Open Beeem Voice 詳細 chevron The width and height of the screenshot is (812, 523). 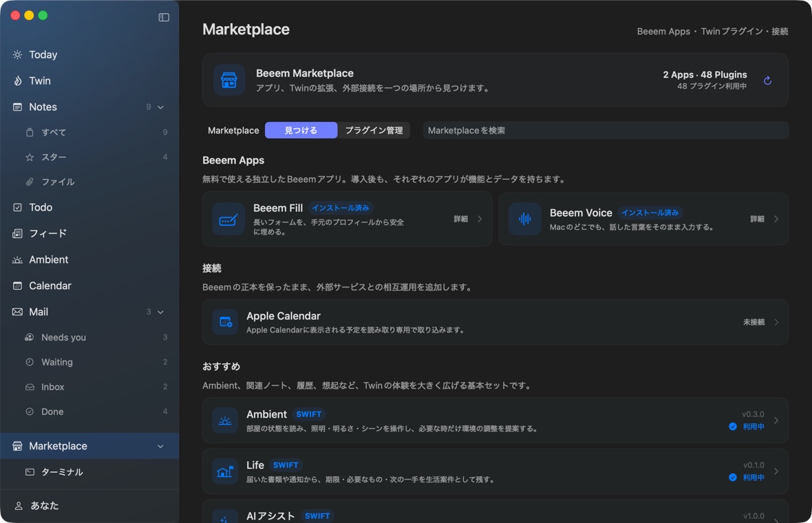pos(776,219)
